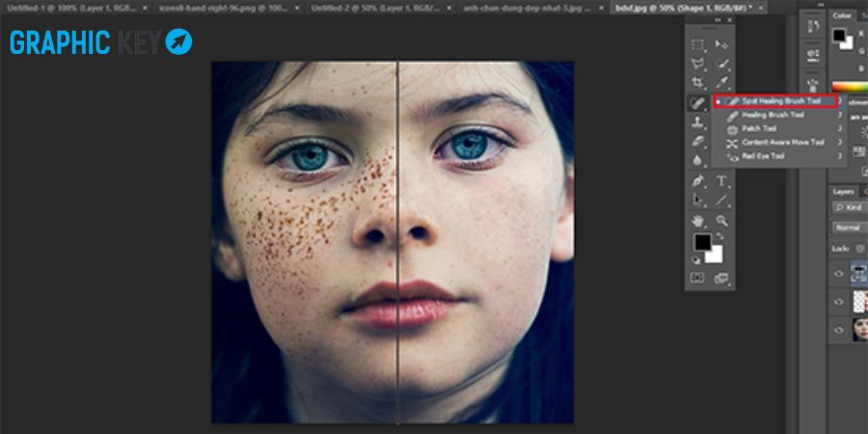Select the Horizontal Type tool
The image size is (868, 434).
[x=721, y=181]
